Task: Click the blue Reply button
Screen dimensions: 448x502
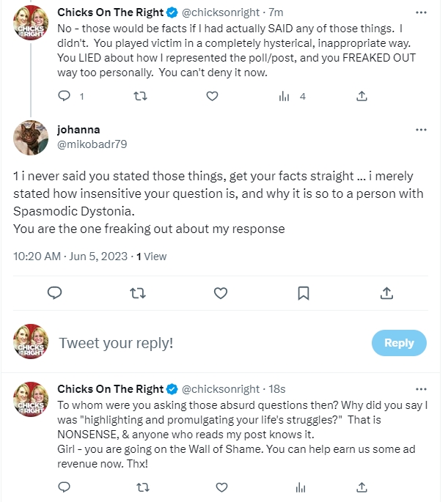Action: point(399,343)
